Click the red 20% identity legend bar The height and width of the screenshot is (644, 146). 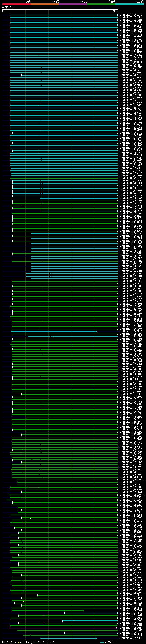click(x=16, y=4)
